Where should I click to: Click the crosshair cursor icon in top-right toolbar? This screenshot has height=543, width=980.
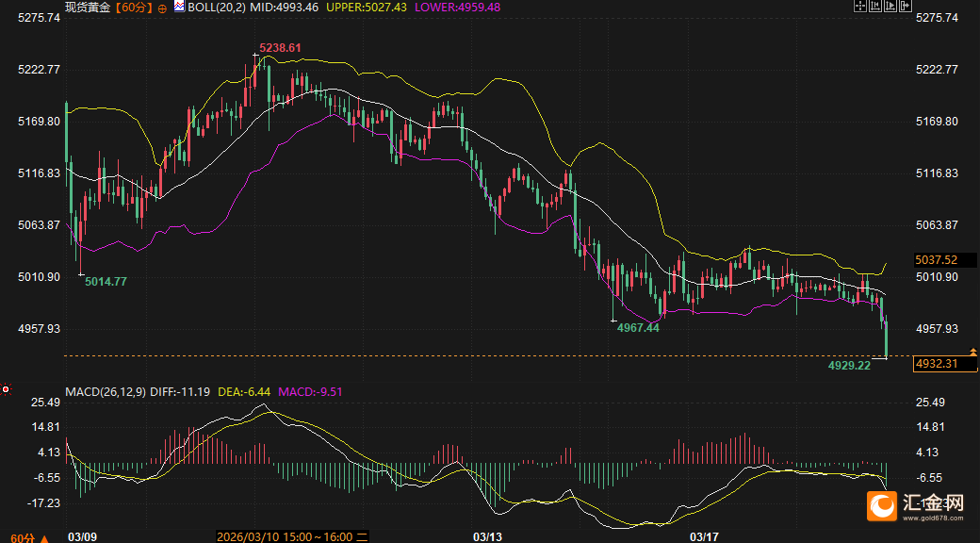[x=859, y=7]
